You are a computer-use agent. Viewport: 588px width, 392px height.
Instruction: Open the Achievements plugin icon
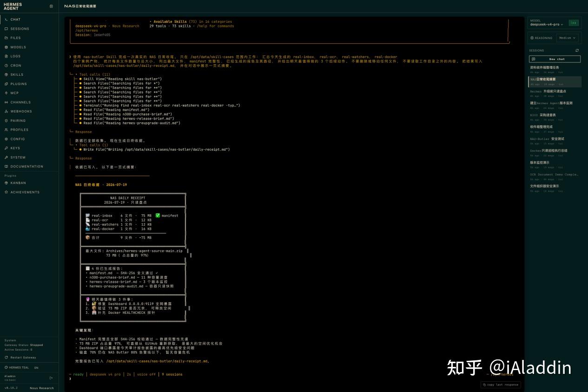pos(6,192)
